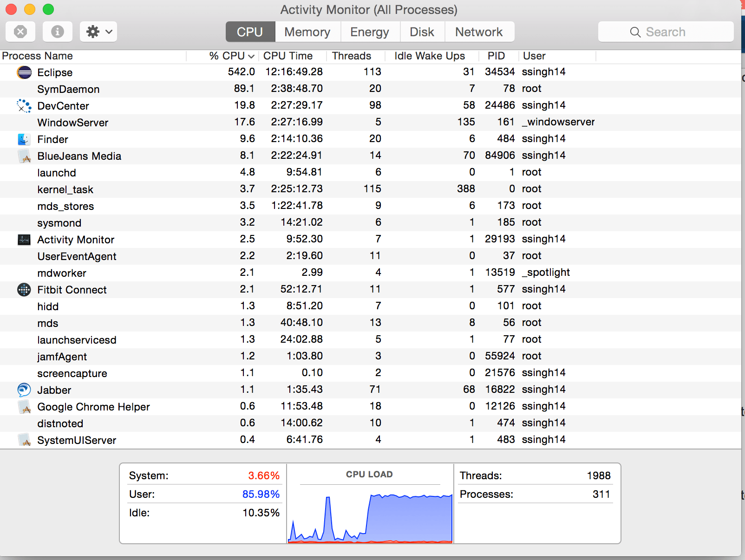Click the Activity Monitor row icon
This screenshot has height=560, width=745.
(24, 240)
